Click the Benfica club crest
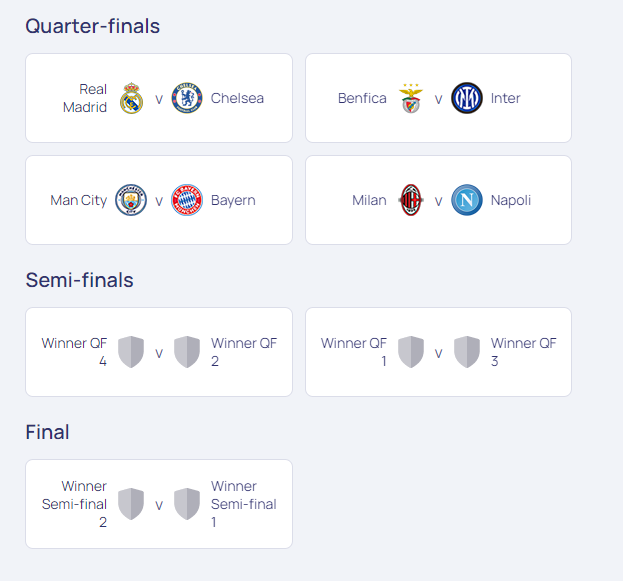This screenshot has width=623, height=581. [x=411, y=98]
